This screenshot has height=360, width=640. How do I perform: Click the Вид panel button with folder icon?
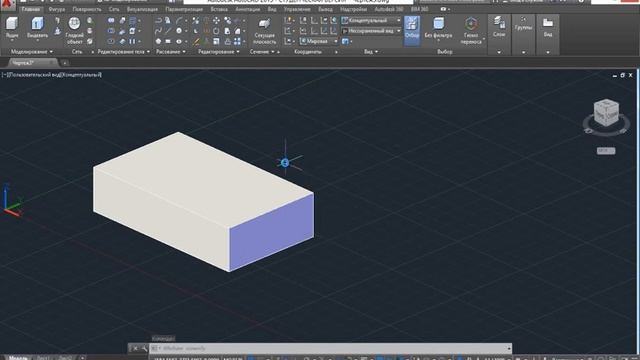point(548,27)
